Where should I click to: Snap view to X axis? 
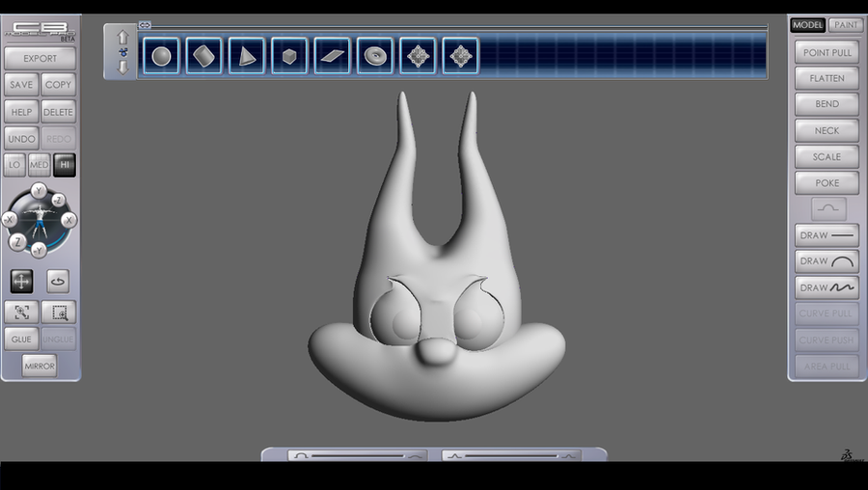point(68,220)
